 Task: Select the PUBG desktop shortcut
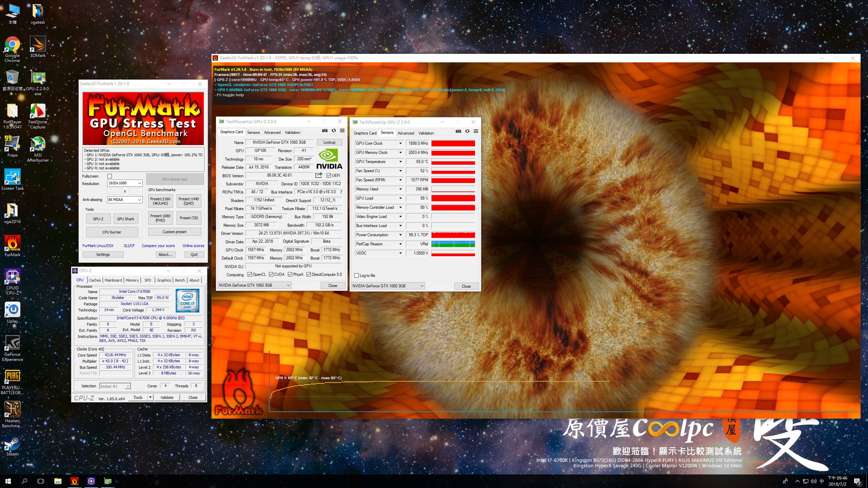coord(12,382)
